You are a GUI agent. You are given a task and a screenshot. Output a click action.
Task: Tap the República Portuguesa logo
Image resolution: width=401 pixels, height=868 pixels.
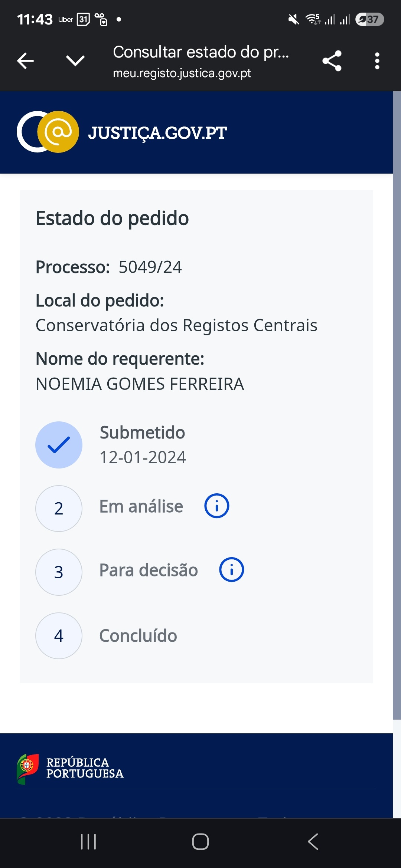click(71, 768)
